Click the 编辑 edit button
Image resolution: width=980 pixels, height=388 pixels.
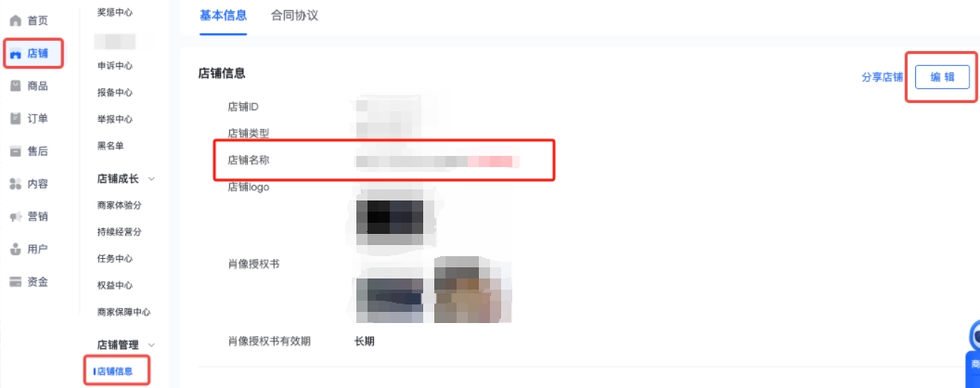(942, 77)
